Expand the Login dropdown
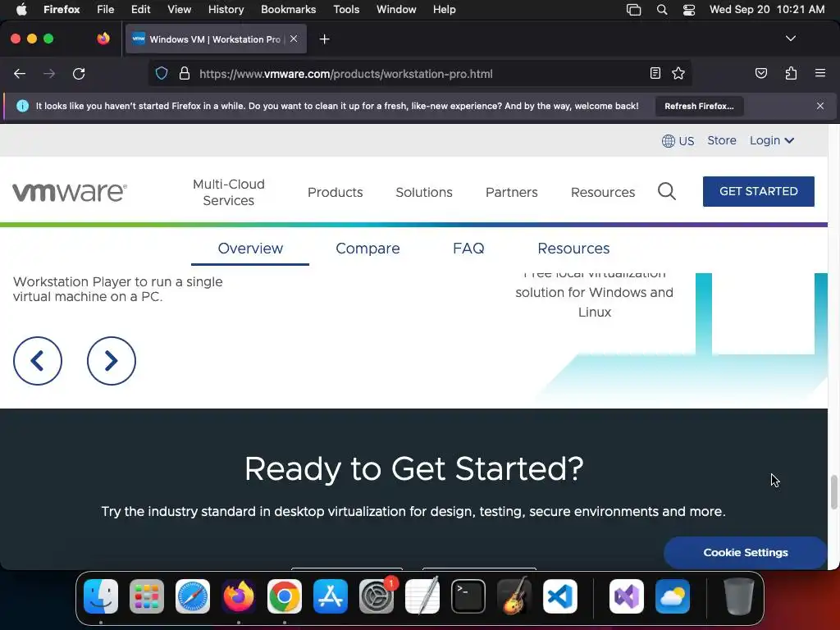The width and height of the screenshot is (840, 630). click(x=771, y=140)
